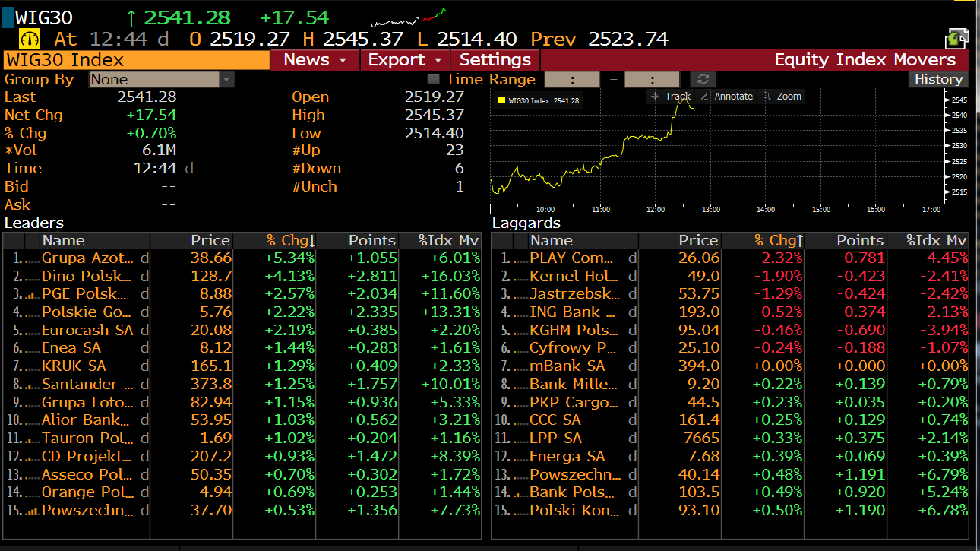The width and height of the screenshot is (980, 551).
Task: Click the mini bar icon beside PGE Polsk
Action: [x=31, y=294]
